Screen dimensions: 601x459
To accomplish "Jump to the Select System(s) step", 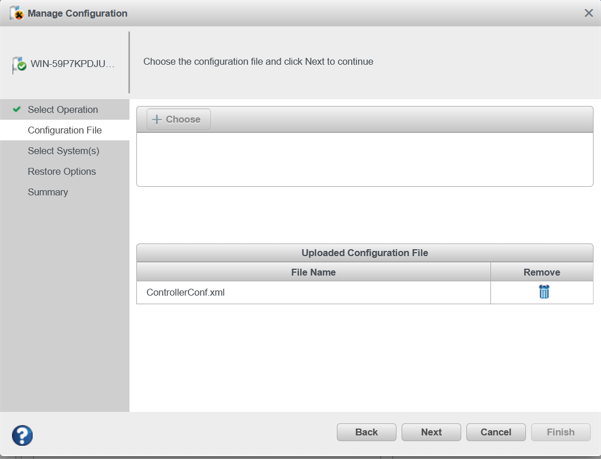I will [x=63, y=151].
